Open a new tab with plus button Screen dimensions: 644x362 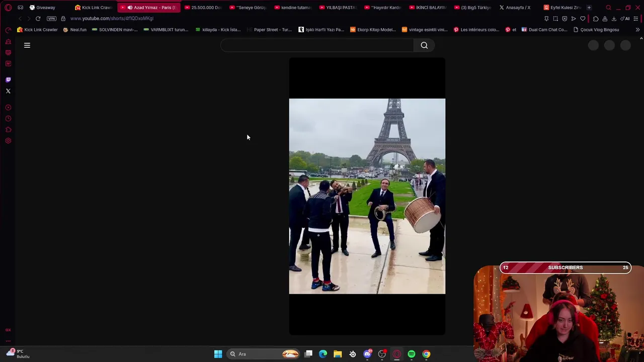[x=589, y=8]
